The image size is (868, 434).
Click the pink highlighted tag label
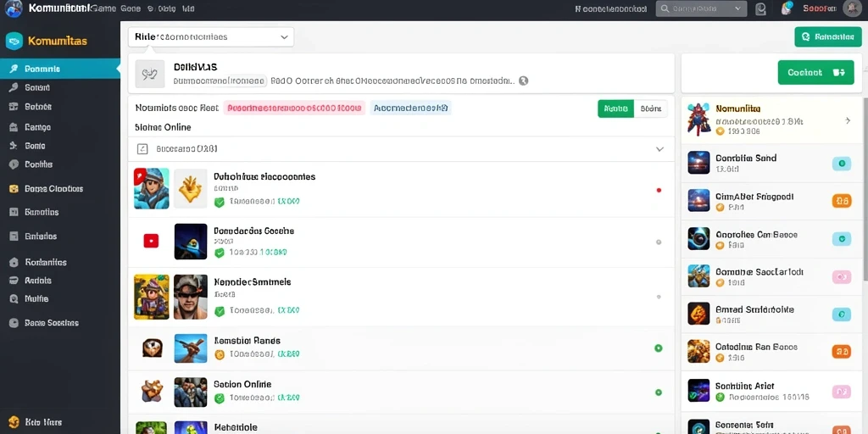click(294, 108)
